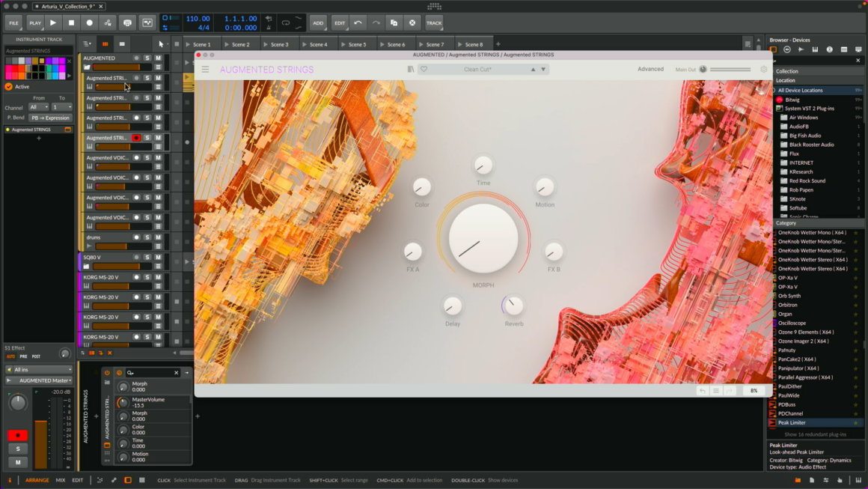Mute the SQ80 V track
The image size is (868, 489).
pos(158,258)
